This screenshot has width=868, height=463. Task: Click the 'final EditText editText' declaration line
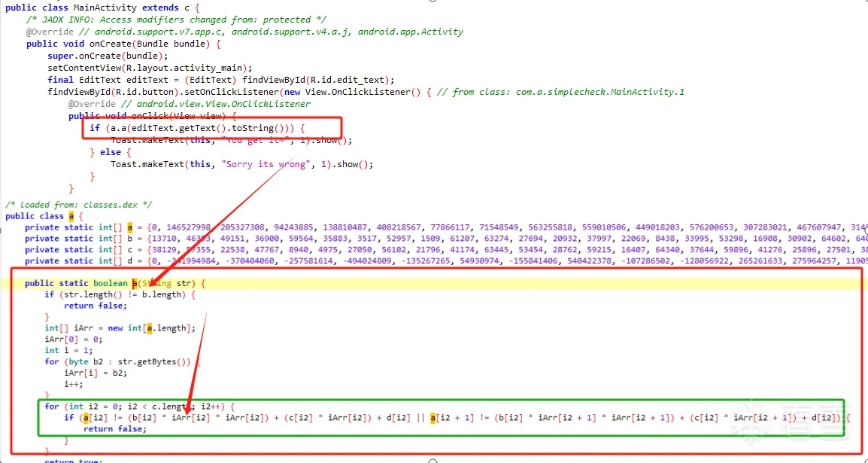(x=221, y=80)
